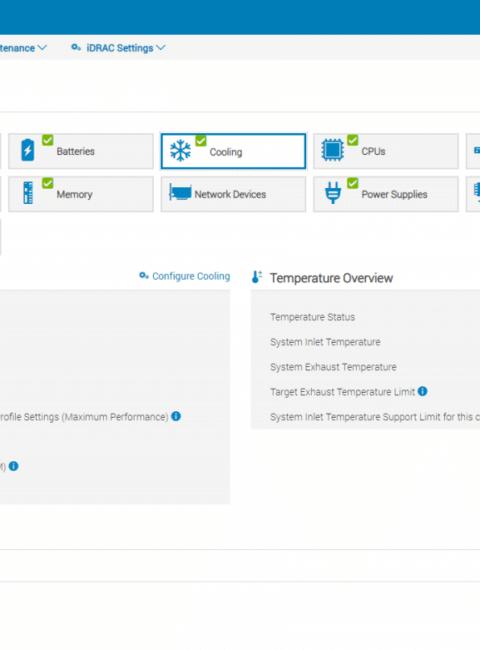The width and height of the screenshot is (480, 650).
Task: Expand the iDRAC Settings chevron
Action: pyautogui.click(x=161, y=48)
